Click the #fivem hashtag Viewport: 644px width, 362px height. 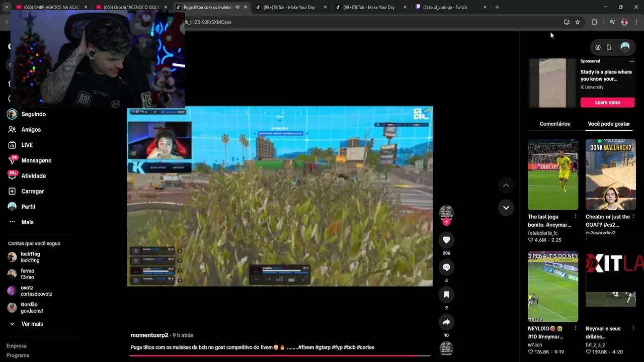pos(306,347)
